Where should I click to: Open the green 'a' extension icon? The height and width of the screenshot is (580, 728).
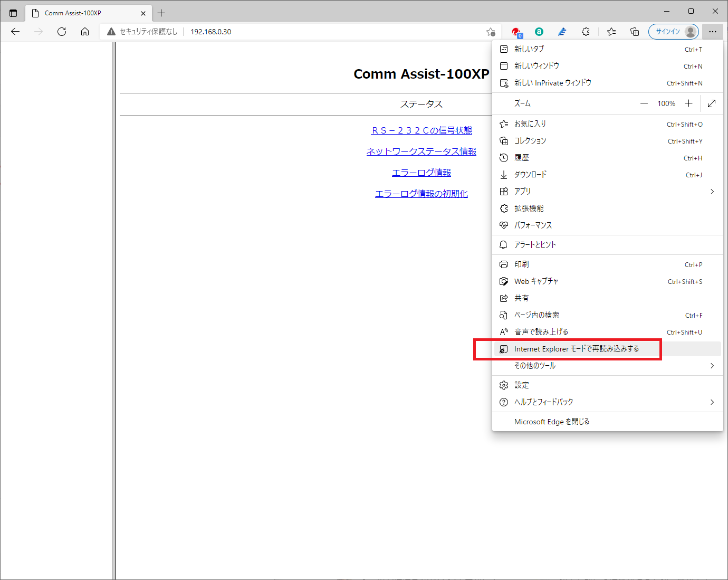(x=539, y=32)
